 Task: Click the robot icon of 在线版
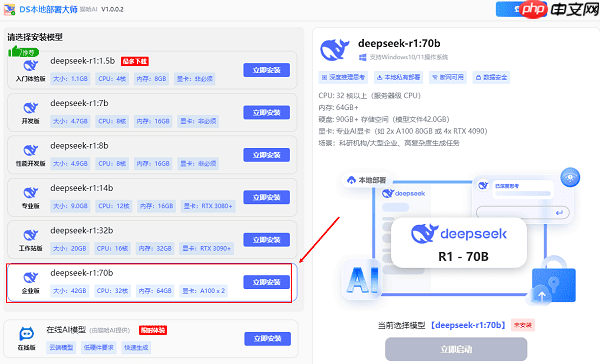[x=26, y=334]
